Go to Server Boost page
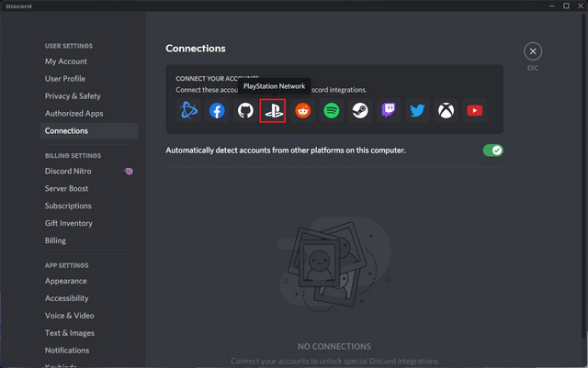This screenshot has height=368, width=588. (89, 188)
